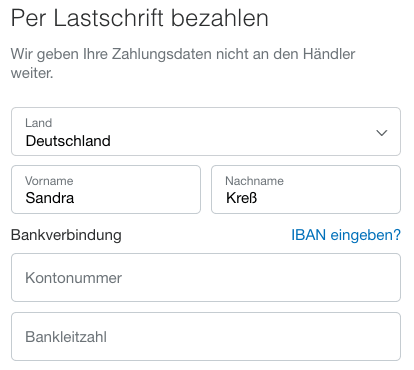Click into the Nachname field
The width and height of the screenshot is (414, 370).
(x=306, y=189)
